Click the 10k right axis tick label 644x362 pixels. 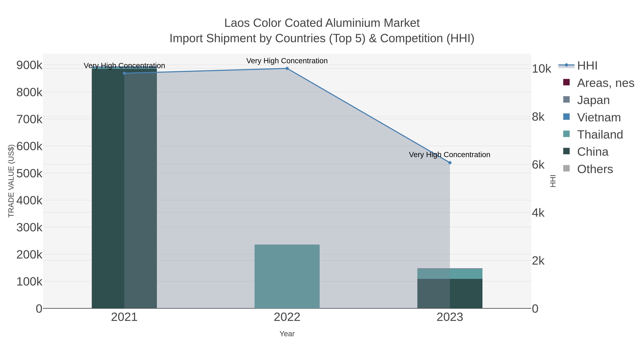pyautogui.click(x=541, y=69)
